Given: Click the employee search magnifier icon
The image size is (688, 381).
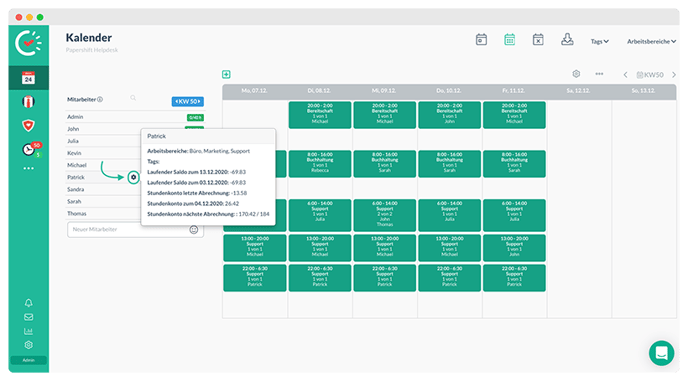Looking at the screenshot, I should coord(133,98).
